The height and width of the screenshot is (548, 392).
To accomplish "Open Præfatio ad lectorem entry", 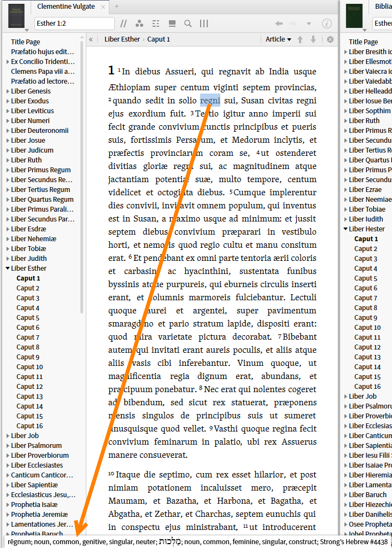I will tap(43, 81).
